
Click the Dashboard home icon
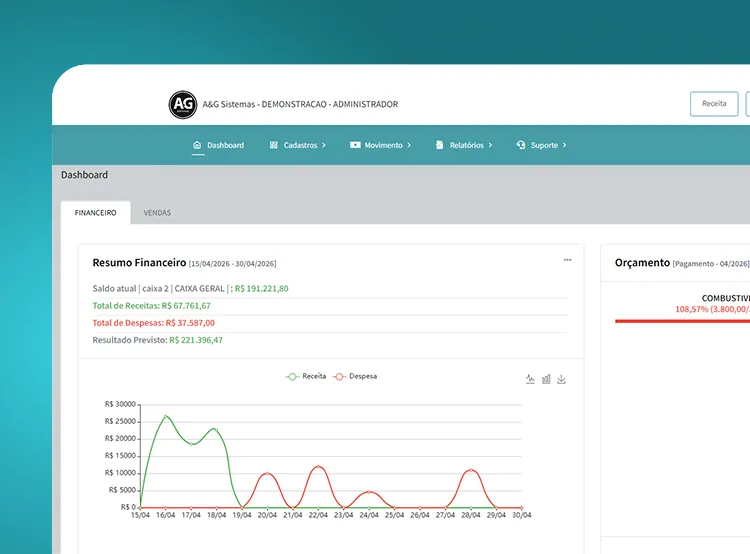(197, 145)
